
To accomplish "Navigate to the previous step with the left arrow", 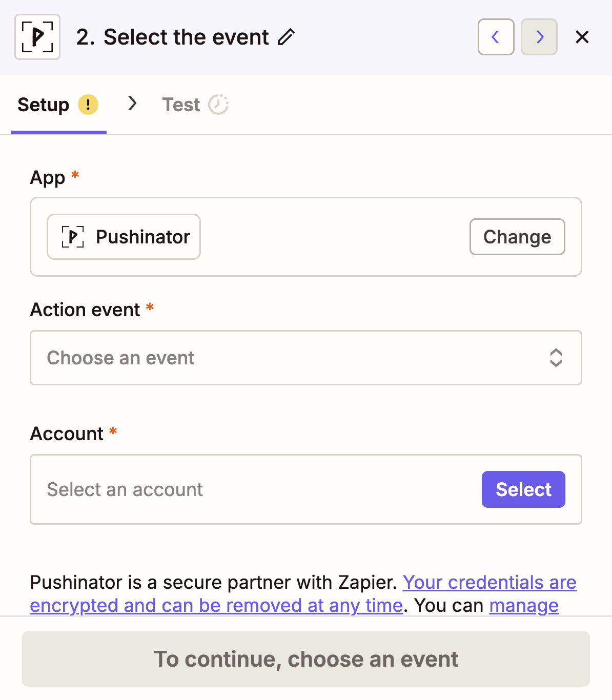I will (495, 37).
